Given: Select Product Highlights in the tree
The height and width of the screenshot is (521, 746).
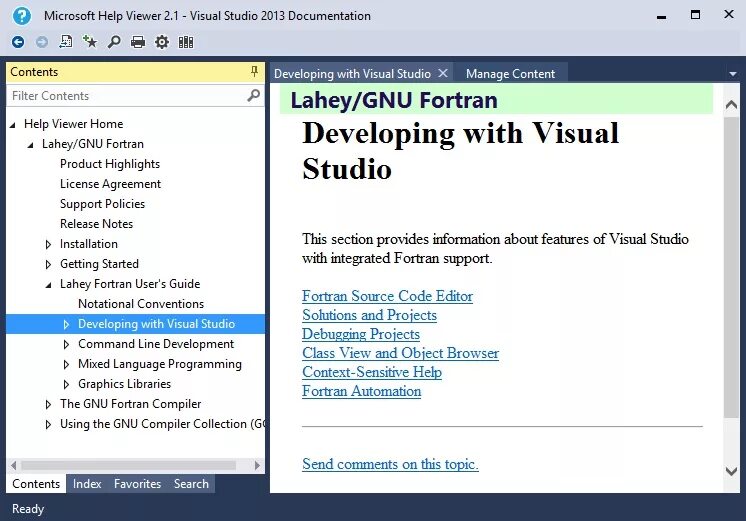Looking at the screenshot, I should point(110,164).
